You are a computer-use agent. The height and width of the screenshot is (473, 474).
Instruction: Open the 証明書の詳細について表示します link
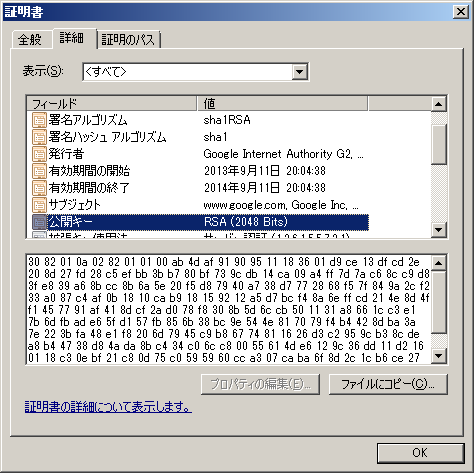[x=108, y=407]
